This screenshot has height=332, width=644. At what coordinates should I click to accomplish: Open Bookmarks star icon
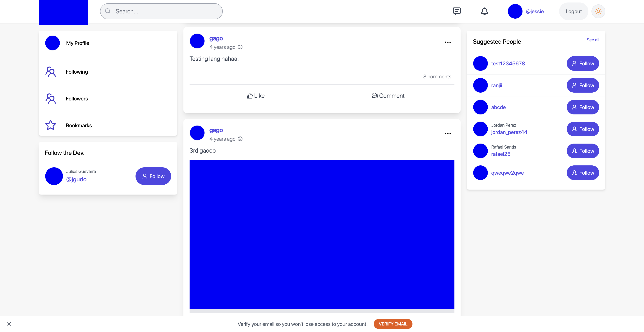50,125
